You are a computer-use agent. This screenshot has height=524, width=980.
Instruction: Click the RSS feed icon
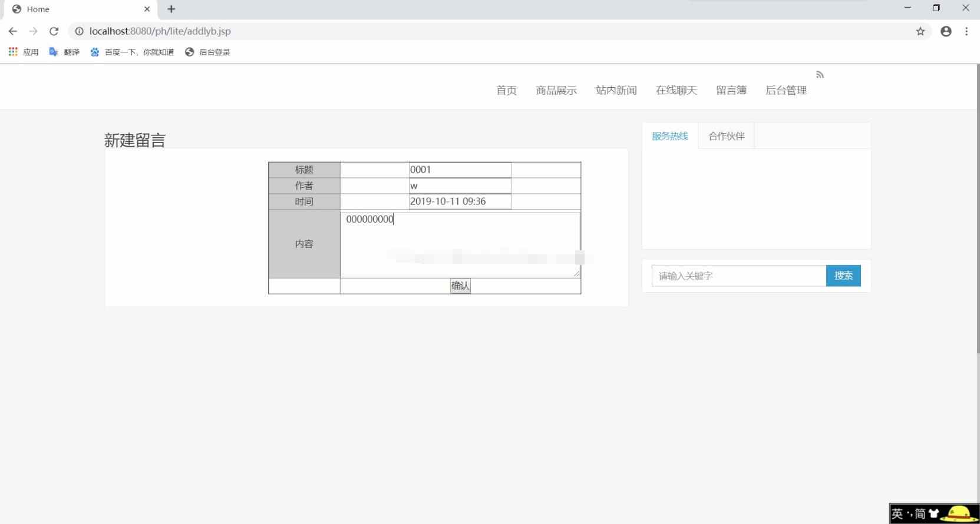(820, 75)
